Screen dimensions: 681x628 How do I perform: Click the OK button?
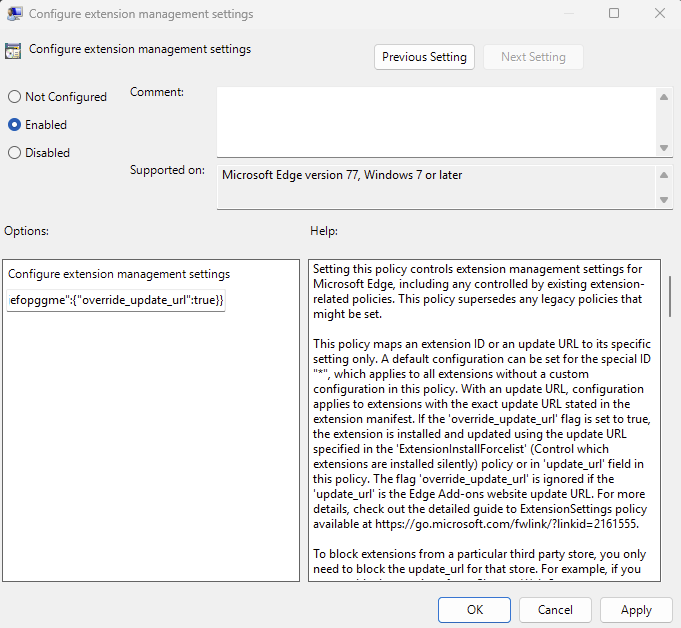[474, 609]
